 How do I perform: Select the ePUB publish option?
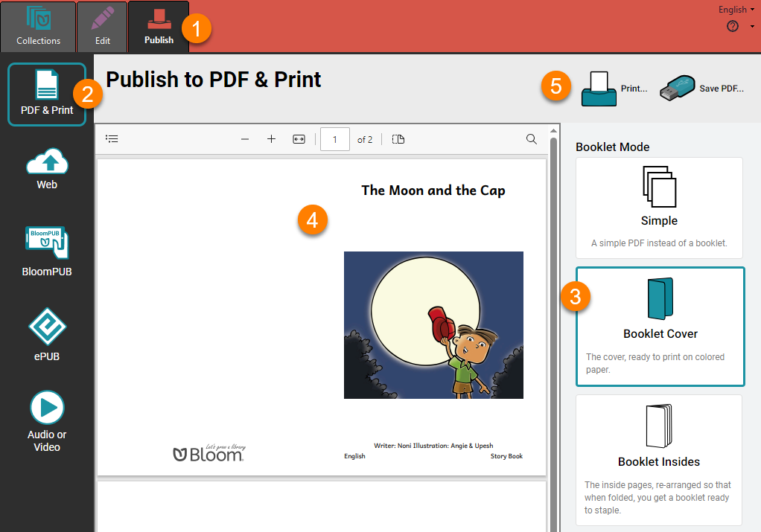[x=47, y=335]
